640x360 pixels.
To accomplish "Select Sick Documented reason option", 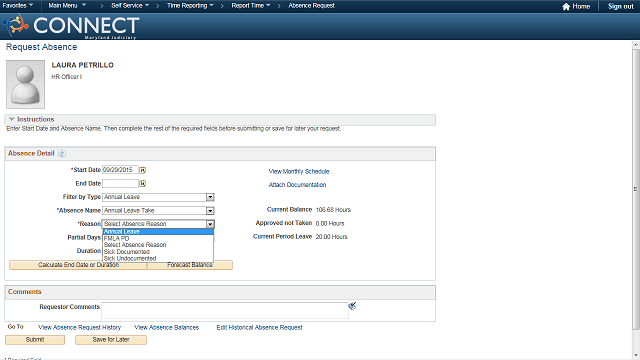I will pos(158,252).
